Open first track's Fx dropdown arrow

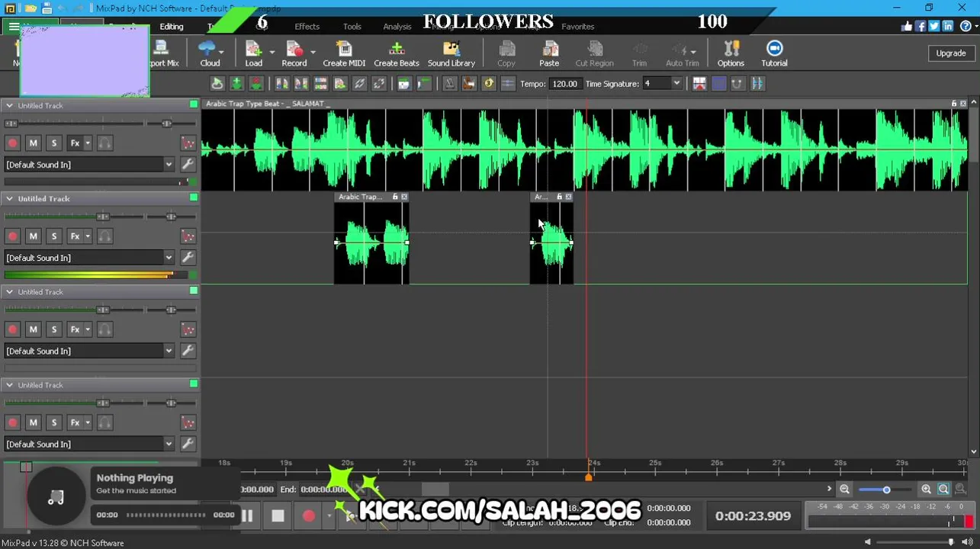click(88, 143)
